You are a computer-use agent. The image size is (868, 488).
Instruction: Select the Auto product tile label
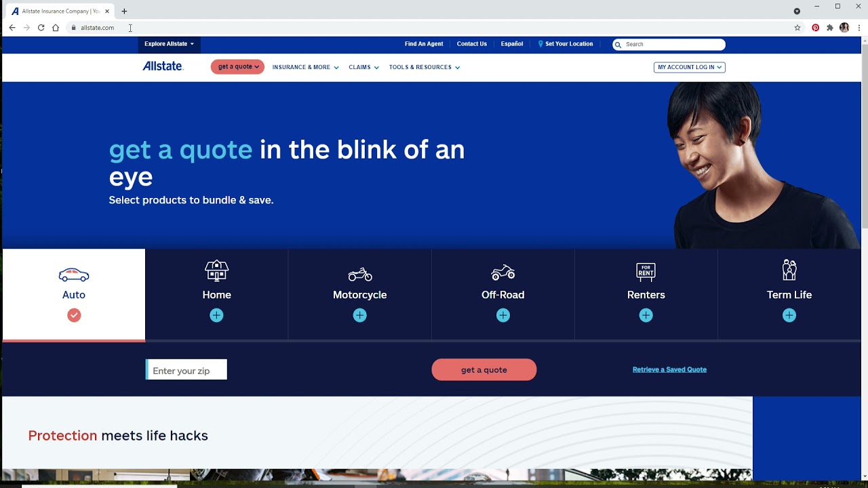click(74, 295)
